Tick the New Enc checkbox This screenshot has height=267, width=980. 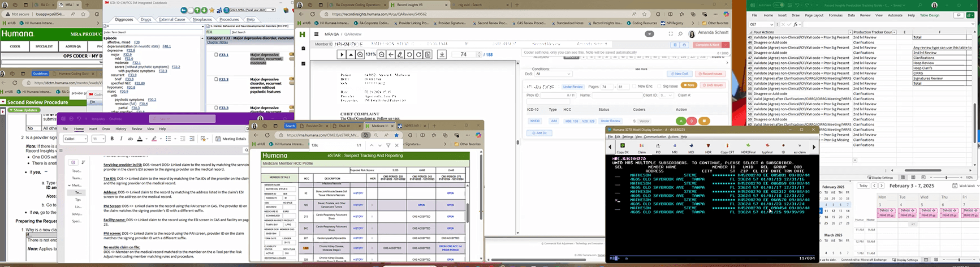pyautogui.click(x=633, y=87)
